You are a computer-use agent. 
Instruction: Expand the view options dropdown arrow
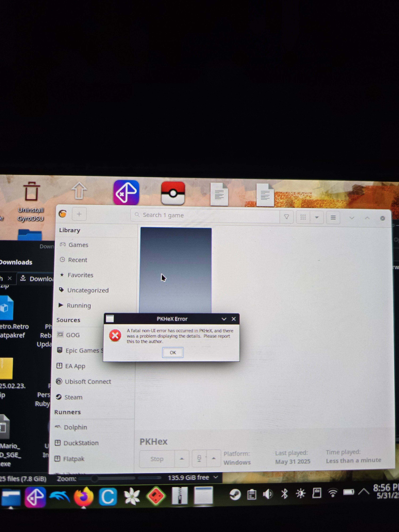tap(317, 217)
